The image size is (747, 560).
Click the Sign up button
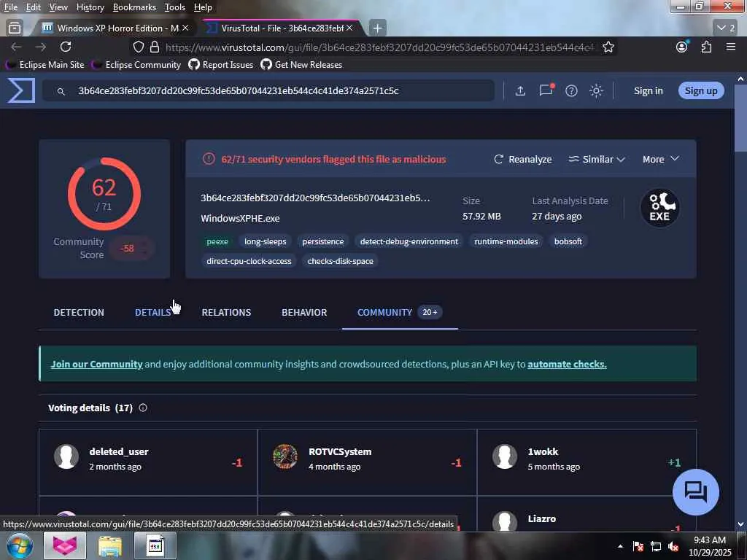tap(701, 91)
